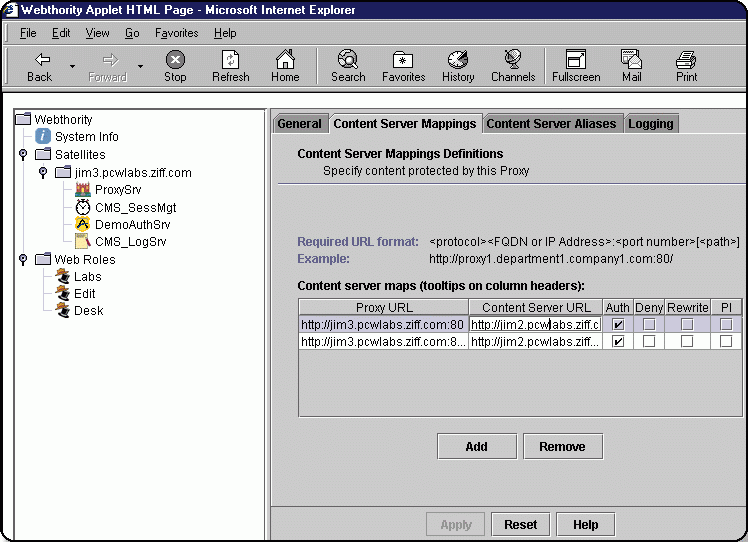Select the DemoAuthSrv badge icon
This screenshot has width=748, height=542.
pyautogui.click(x=83, y=224)
